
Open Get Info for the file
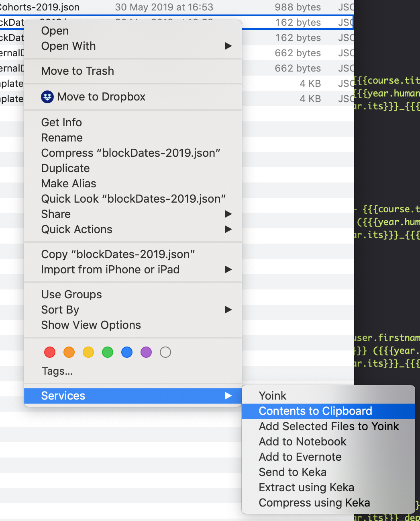[x=133, y=122]
